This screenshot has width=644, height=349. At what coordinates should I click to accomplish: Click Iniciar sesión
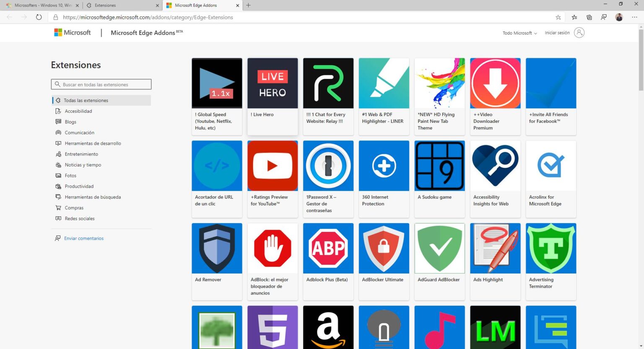(557, 32)
